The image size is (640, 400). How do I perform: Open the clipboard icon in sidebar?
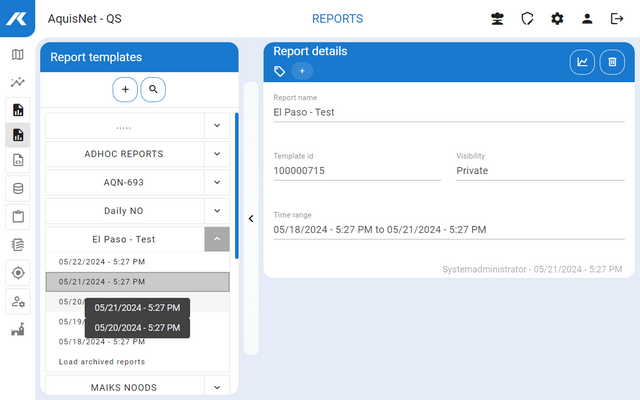point(17,215)
